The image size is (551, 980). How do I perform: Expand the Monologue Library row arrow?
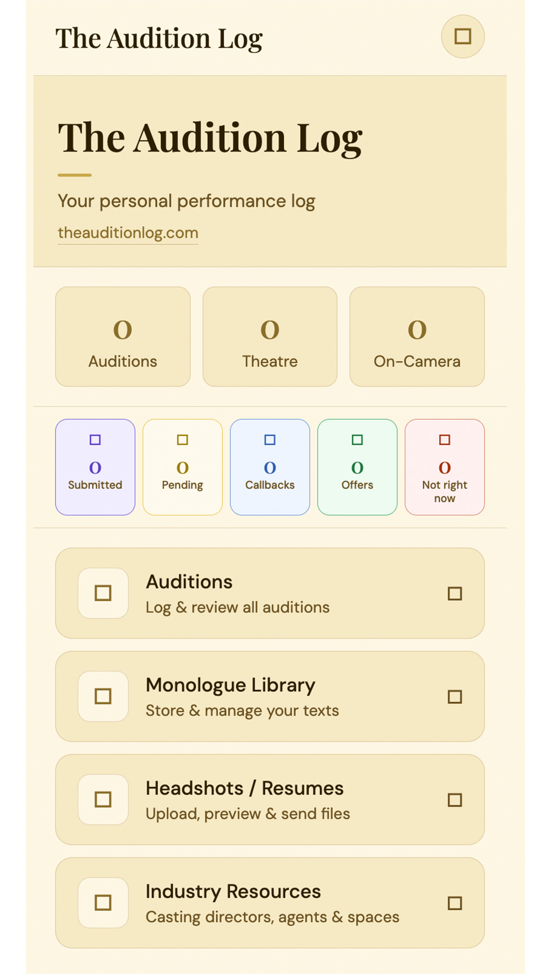coord(455,697)
